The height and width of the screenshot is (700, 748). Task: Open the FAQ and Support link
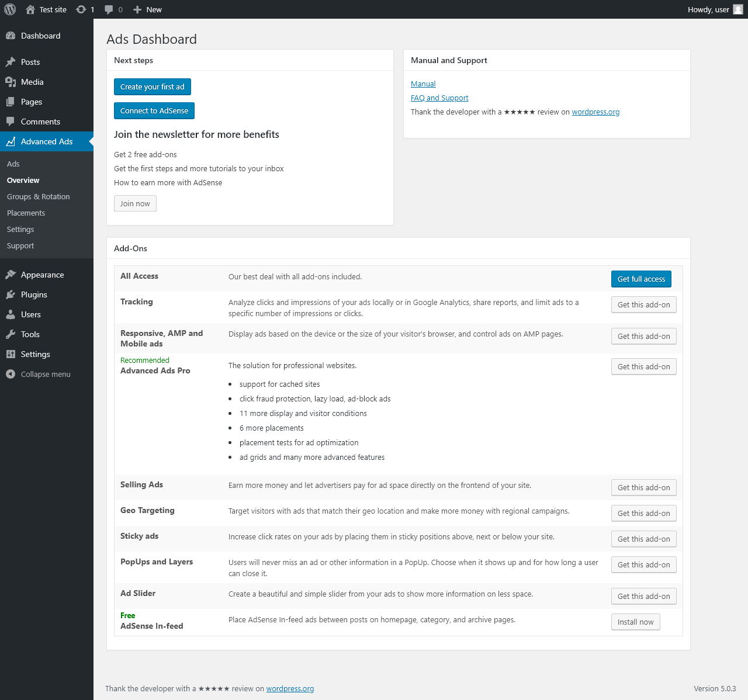pos(439,98)
